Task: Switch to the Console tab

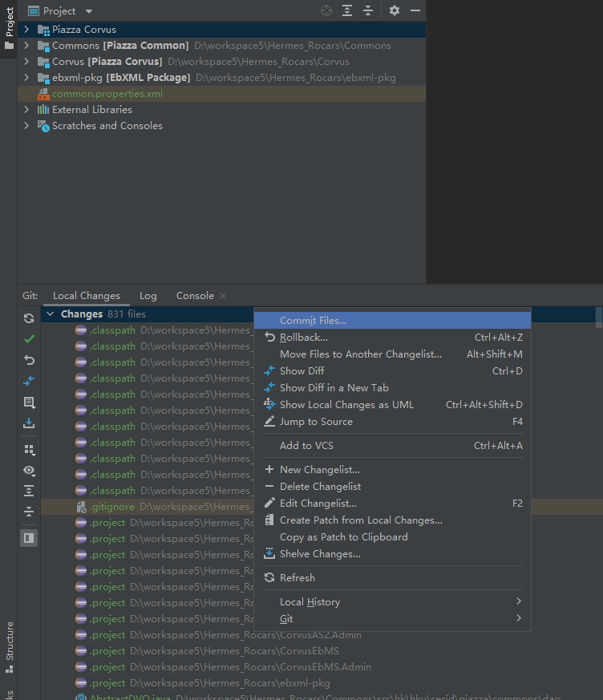Action: pos(195,296)
